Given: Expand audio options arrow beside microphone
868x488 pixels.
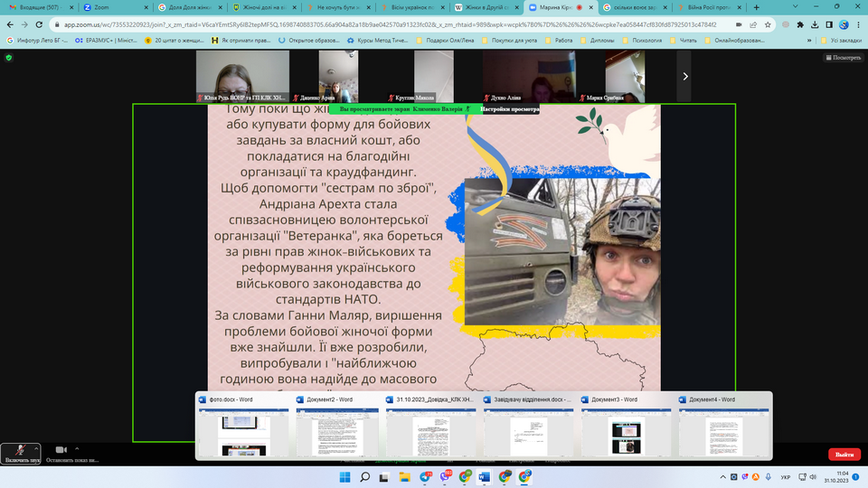Looking at the screenshot, I should tap(37, 448).
